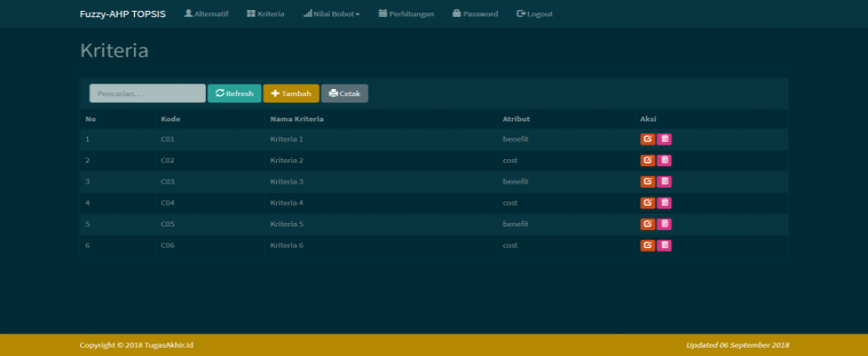Viewport: 868px width, 356px height.
Task: Click the trash icon for Kriteria 5
Action: pos(664,224)
